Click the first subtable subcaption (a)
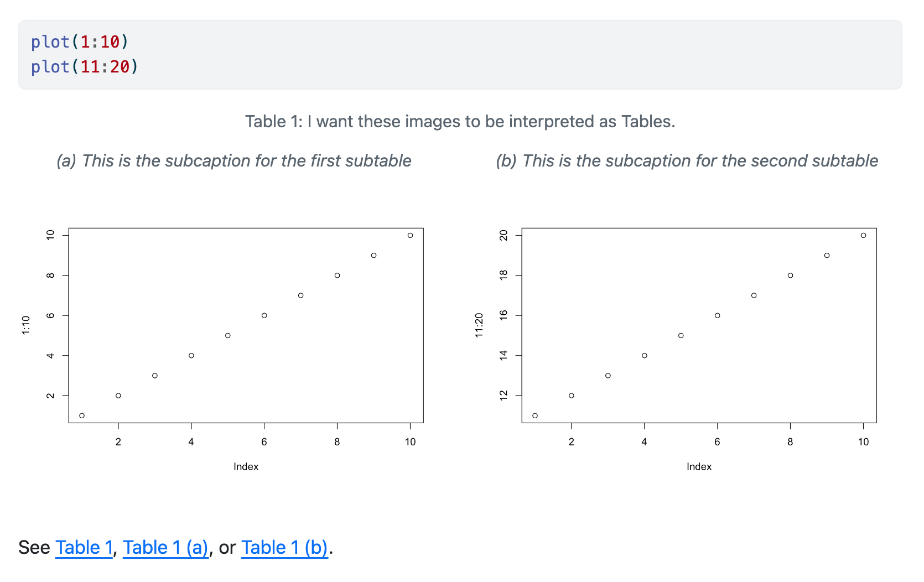924x582 pixels. tap(233, 160)
